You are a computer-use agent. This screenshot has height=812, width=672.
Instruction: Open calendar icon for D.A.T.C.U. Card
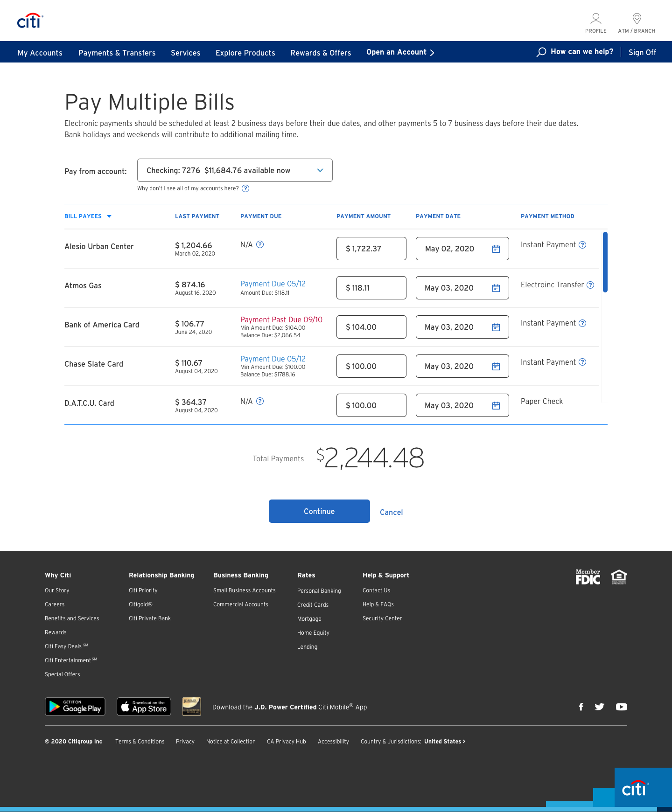[x=496, y=406]
